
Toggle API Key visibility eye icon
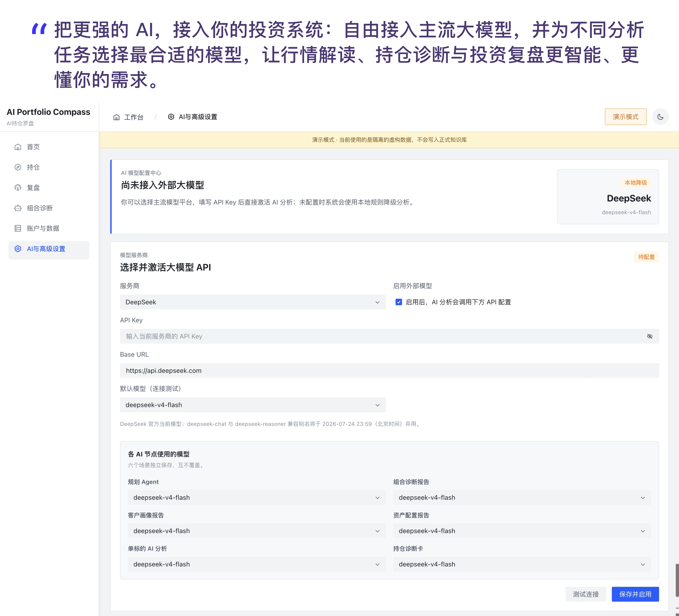point(650,336)
